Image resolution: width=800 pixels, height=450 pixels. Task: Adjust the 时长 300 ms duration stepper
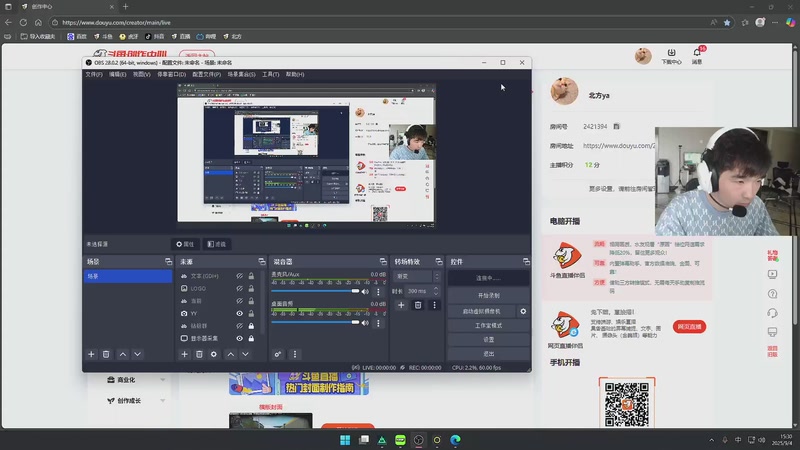click(x=436, y=291)
